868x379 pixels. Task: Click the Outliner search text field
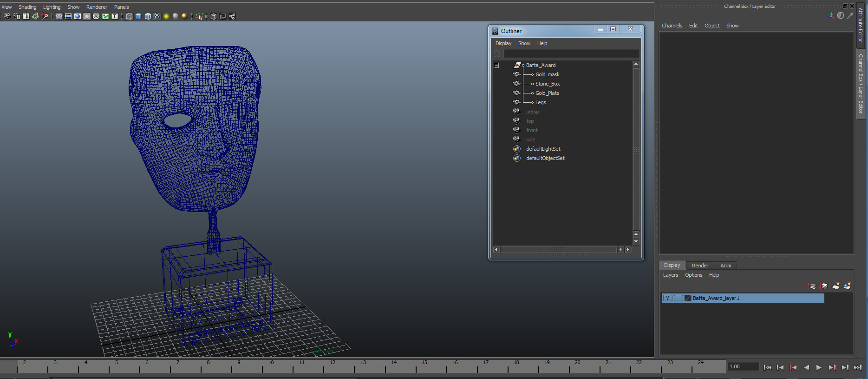pos(572,54)
